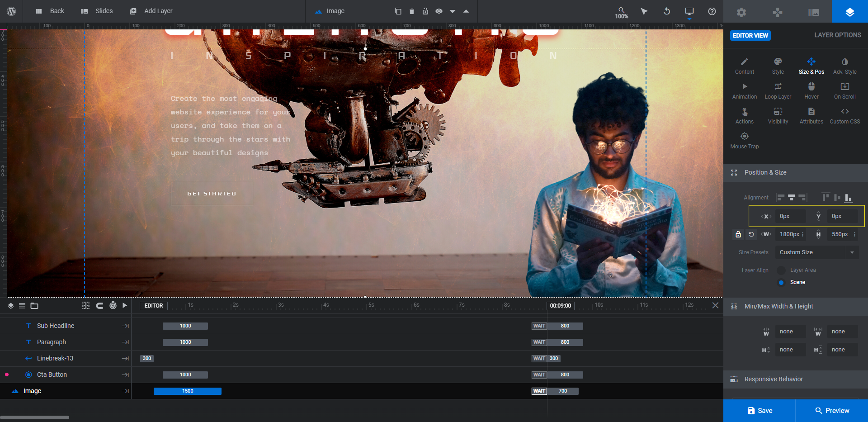This screenshot has width=868, height=422.
Task: Open the Size Presets dropdown
Action: [817, 252]
